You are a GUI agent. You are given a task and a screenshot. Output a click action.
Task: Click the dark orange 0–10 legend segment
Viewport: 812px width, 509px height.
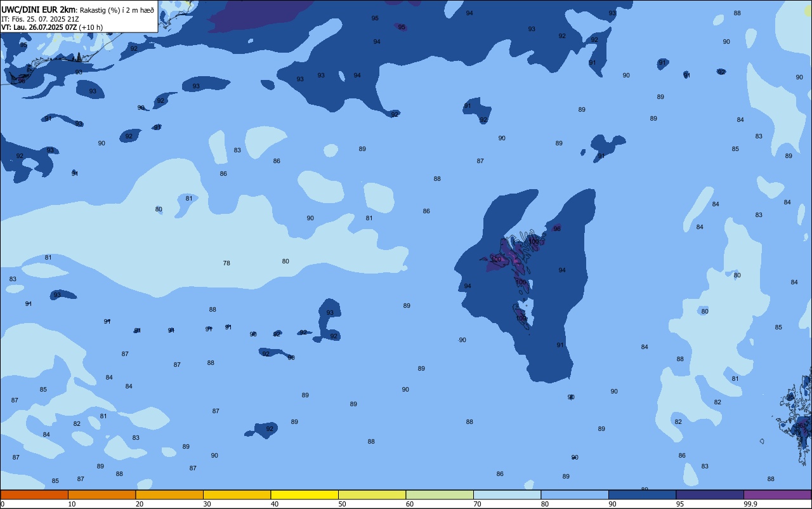pos(34,494)
